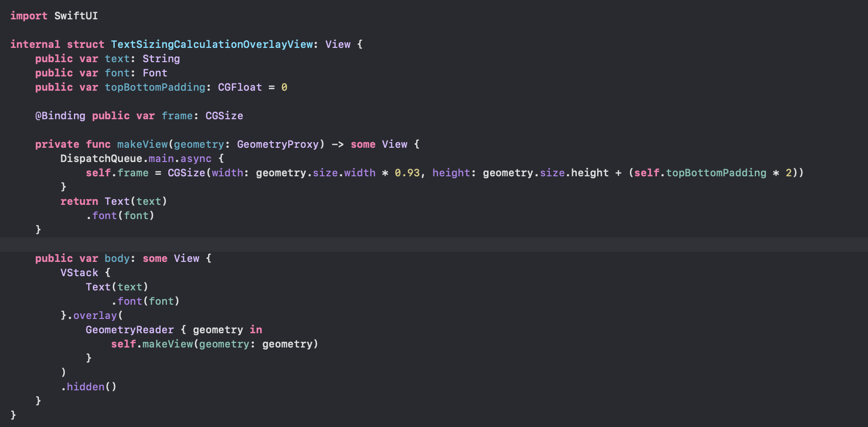
Task: Click the highlighted empty line above 'public var body'
Action: point(434,244)
